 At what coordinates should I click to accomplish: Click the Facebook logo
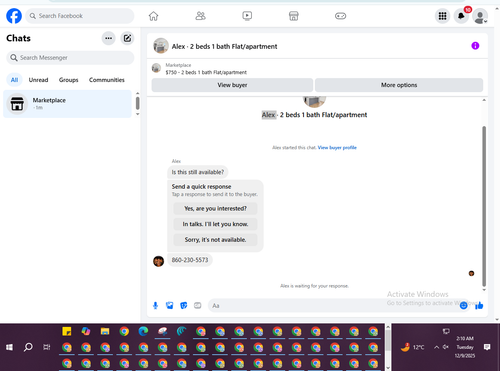(x=14, y=16)
